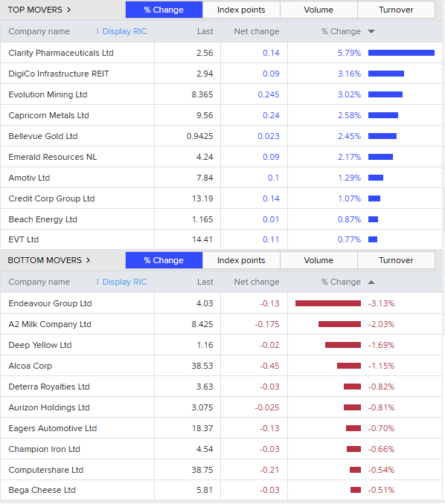Screen dimensions: 445x504
Task: Click the 3.16% change value
Action: pos(349,74)
